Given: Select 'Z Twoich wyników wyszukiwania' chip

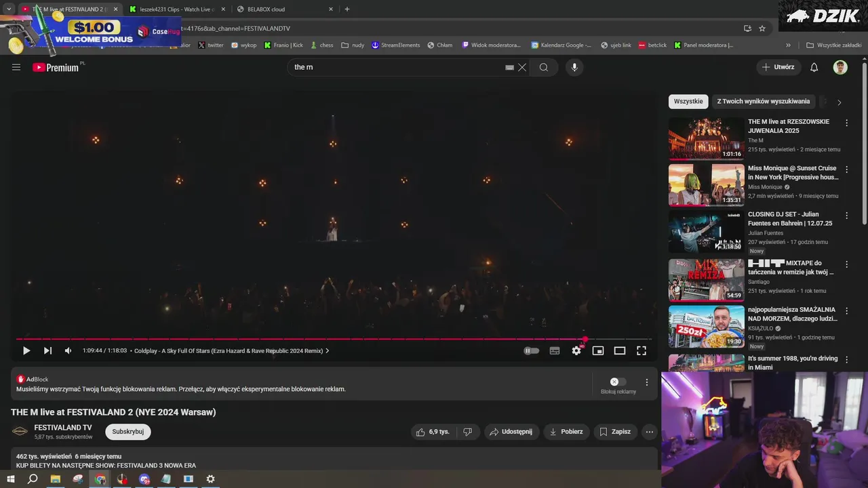Looking at the screenshot, I should coord(764,102).
